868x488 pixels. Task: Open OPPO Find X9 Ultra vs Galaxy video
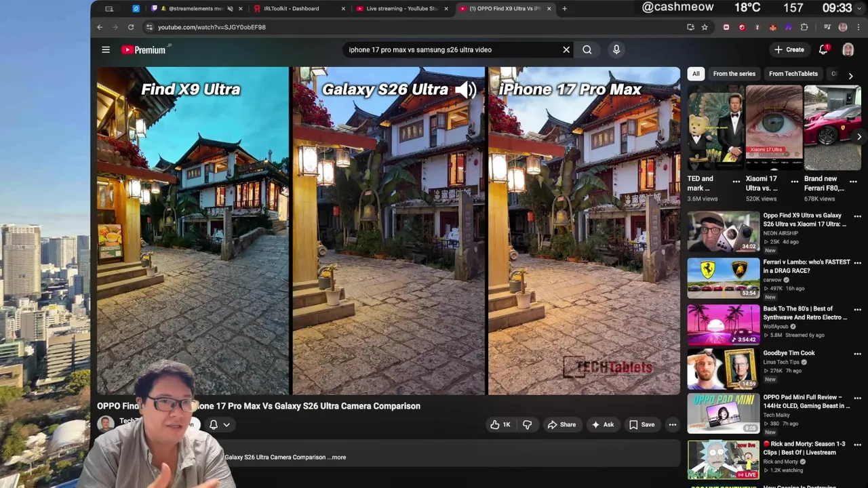point(724,232)
